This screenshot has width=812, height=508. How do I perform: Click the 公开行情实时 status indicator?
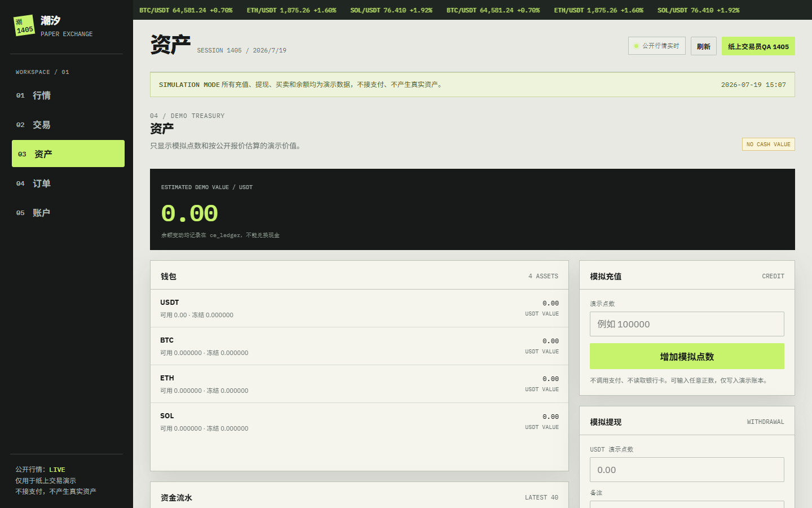[x=657, y=46]
